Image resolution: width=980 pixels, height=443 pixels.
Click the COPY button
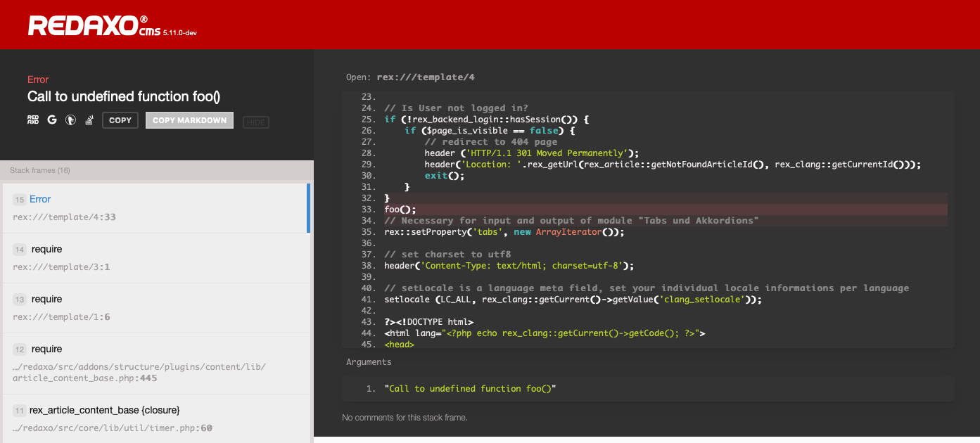point(120,120)
